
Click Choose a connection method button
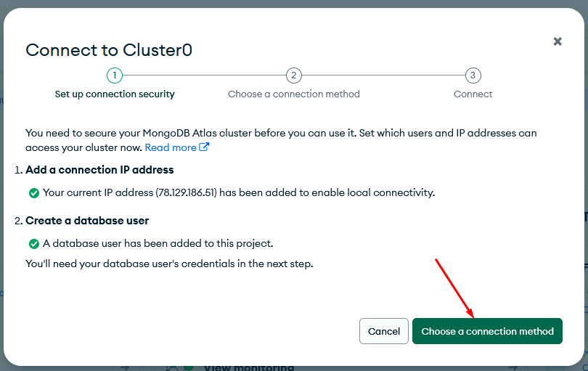487,331
